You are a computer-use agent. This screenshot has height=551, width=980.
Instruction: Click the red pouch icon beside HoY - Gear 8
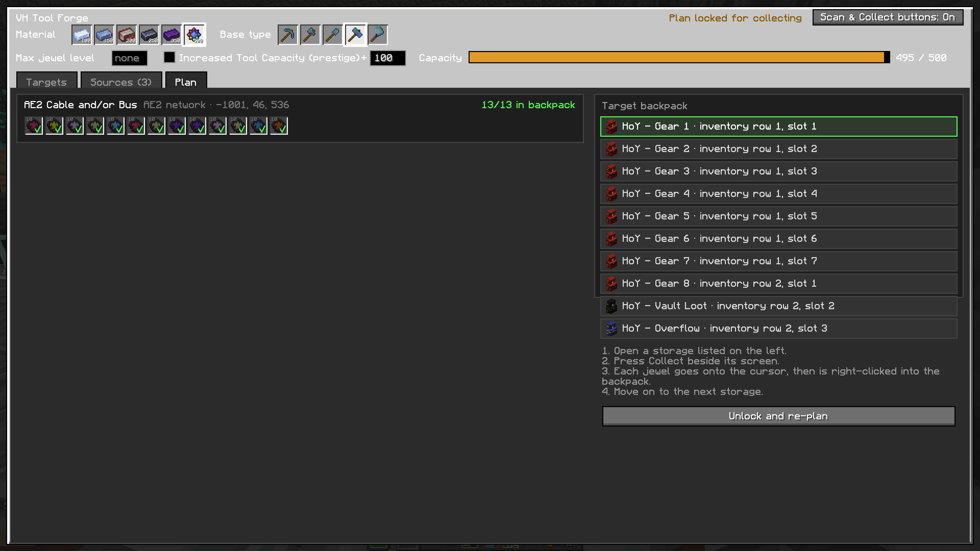coord(611,284)
